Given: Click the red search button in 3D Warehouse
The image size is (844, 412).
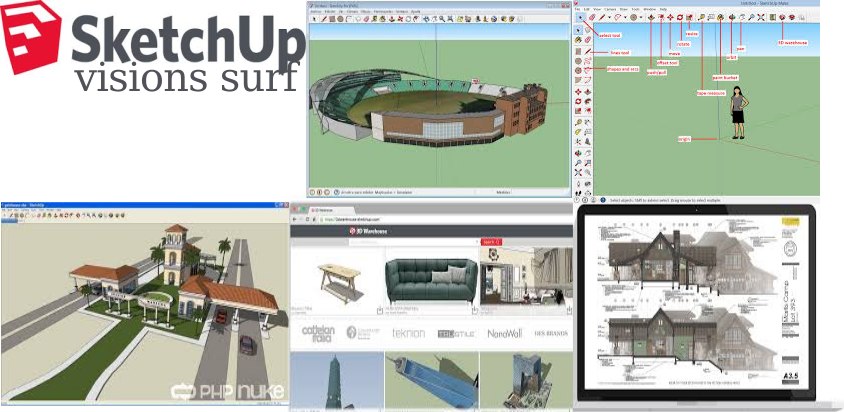Looking at the screenshot, I should [491, 242].
